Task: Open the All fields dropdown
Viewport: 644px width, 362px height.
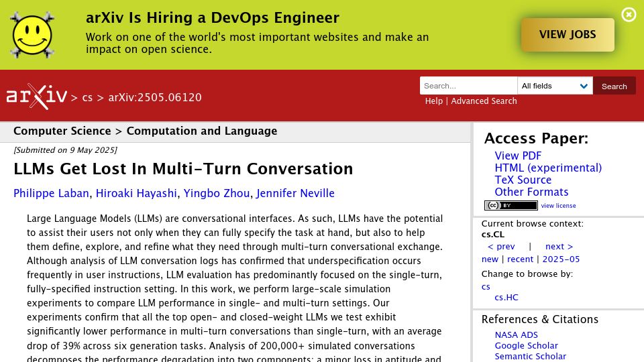Action: pyautogui.click(x=555, y=86)
